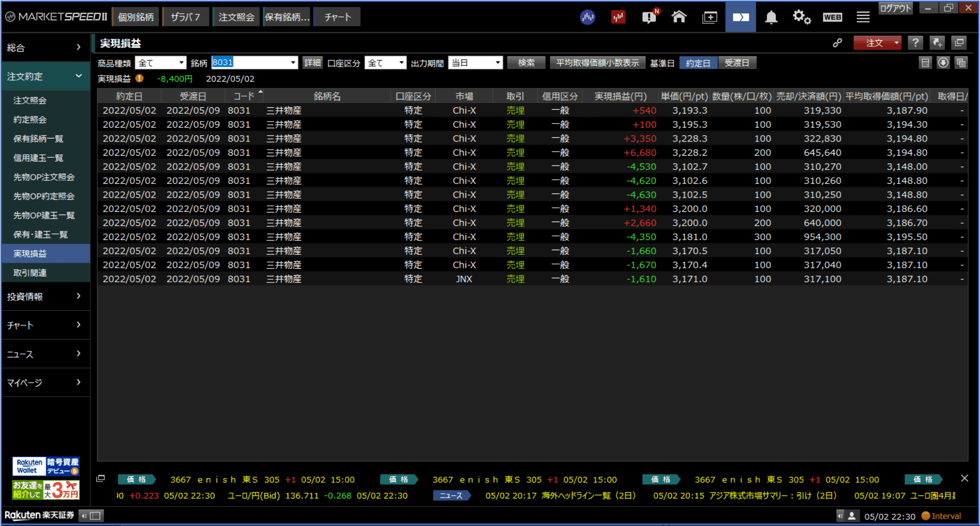Select the row with JNX market
The image size is (980, 526).
coord(532,279)
